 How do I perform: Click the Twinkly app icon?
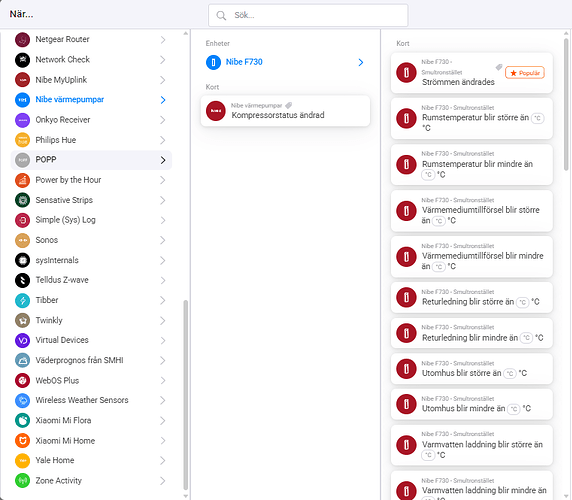coord(22,320)
